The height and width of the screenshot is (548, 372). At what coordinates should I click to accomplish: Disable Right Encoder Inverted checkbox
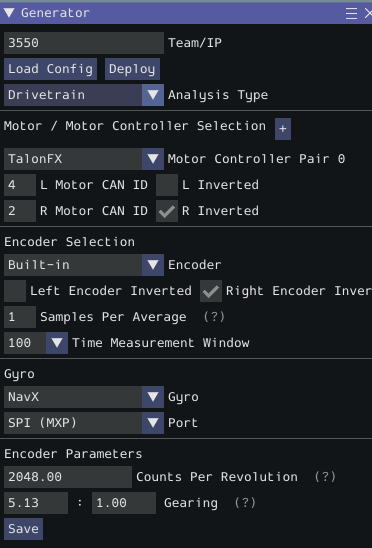point(211,291)
